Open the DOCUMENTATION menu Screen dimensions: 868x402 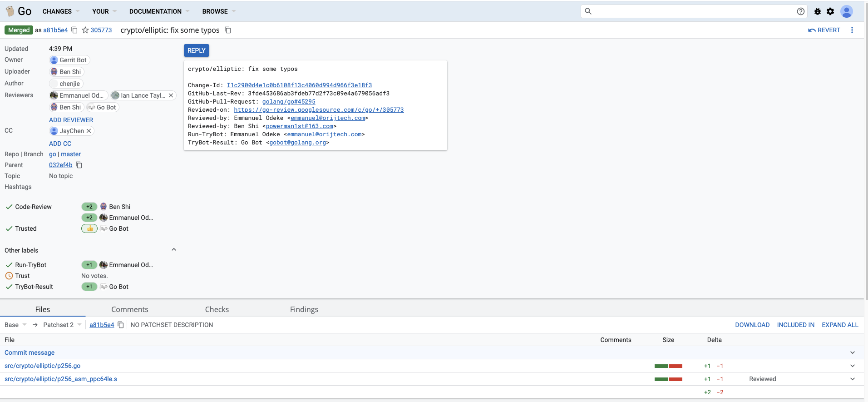click(159, 11)
